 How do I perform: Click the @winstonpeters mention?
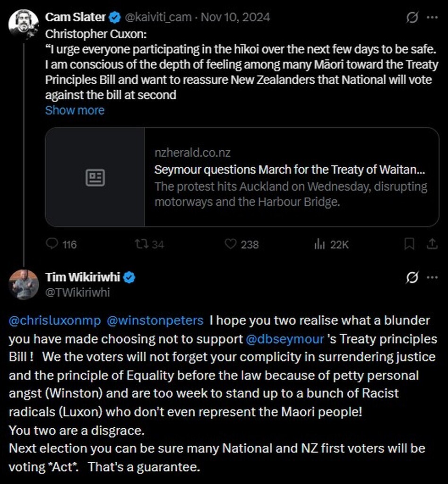tap(155, 320)
